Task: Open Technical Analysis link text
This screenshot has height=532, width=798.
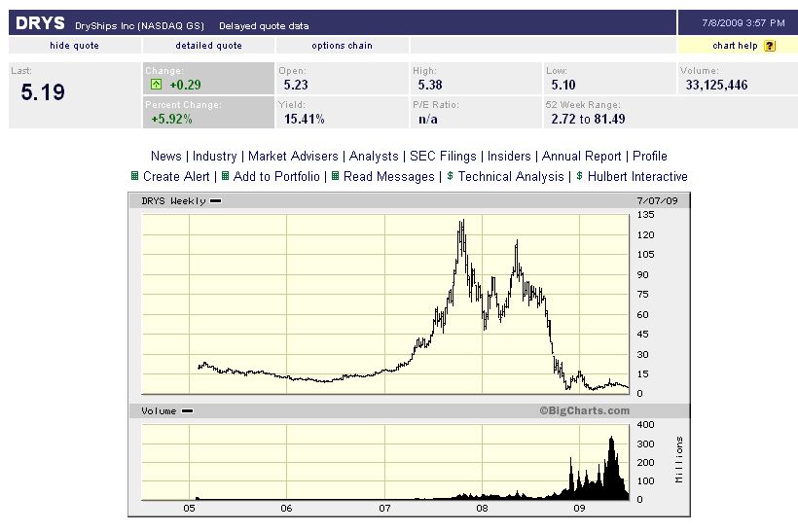Action: pos(511,176)
